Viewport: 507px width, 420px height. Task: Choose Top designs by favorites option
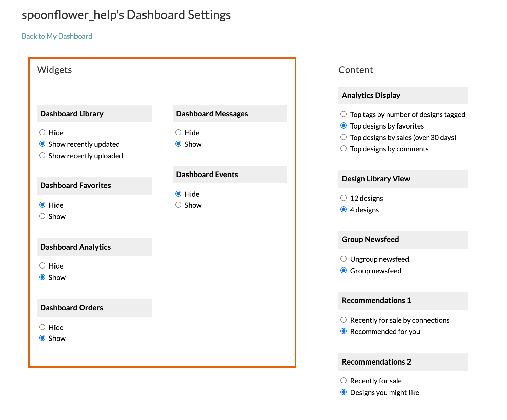pyautogui.click(x=344, y=125)
